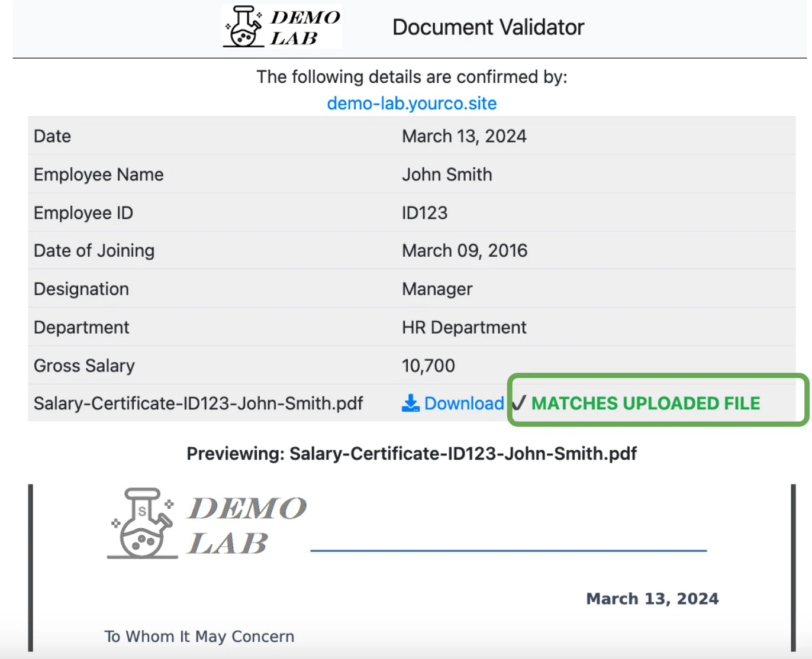Click the download tray icon beside the filename row
This screenshot has height=659, width=812.
tap(410, 403)
